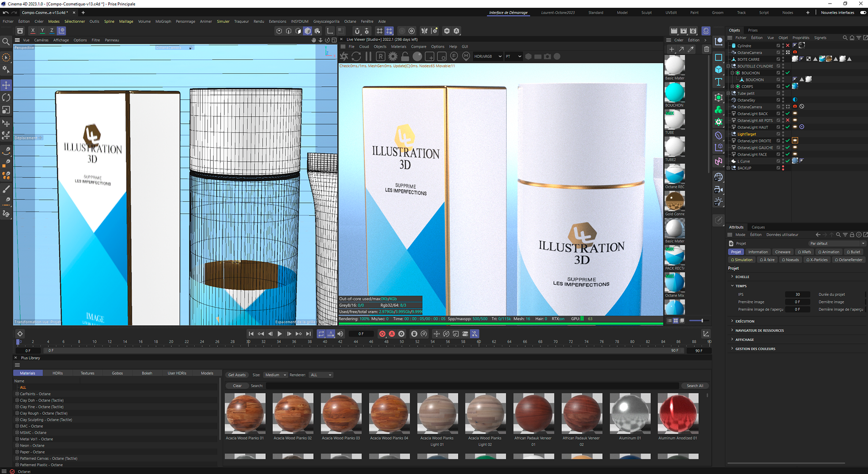Click the red autokeying A button
Screen dimensions: 868x474
[x=392, y=333]
